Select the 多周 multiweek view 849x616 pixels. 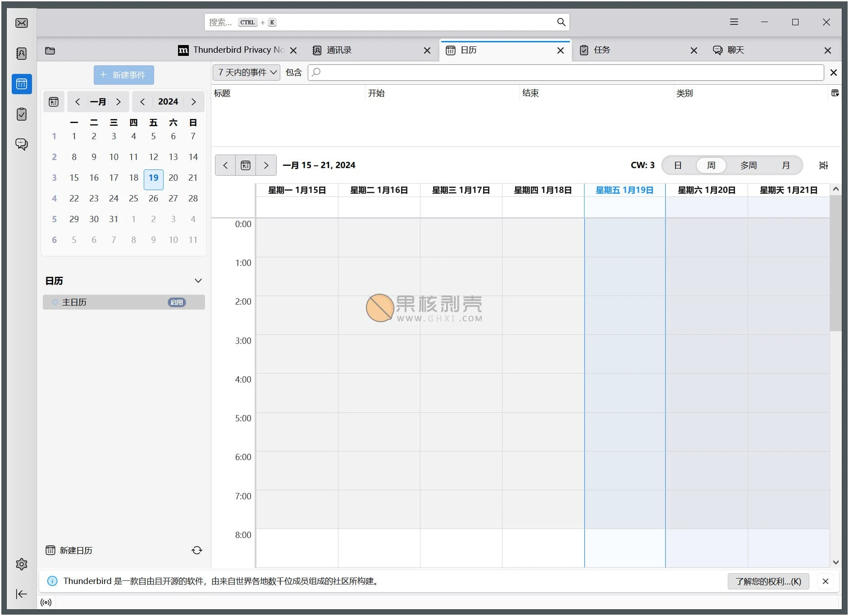tap(749, 165)
